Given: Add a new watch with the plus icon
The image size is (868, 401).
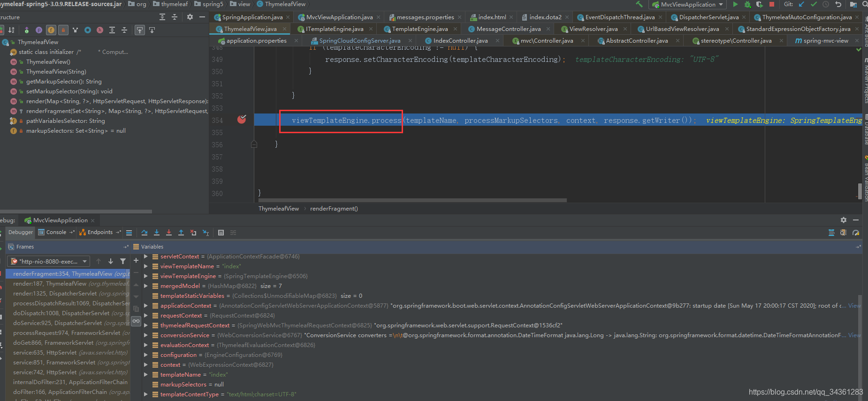Looking at the screenshot, I should point(136,260).
